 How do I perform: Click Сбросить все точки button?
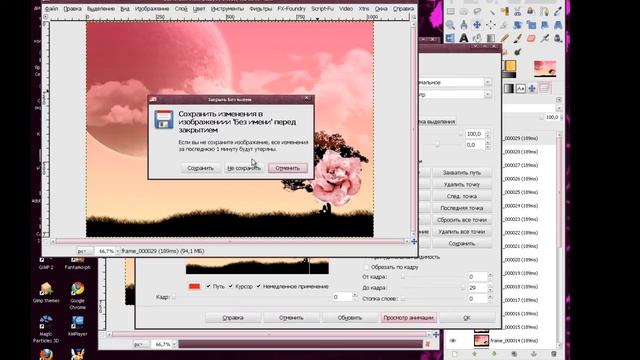pos(462,220)
